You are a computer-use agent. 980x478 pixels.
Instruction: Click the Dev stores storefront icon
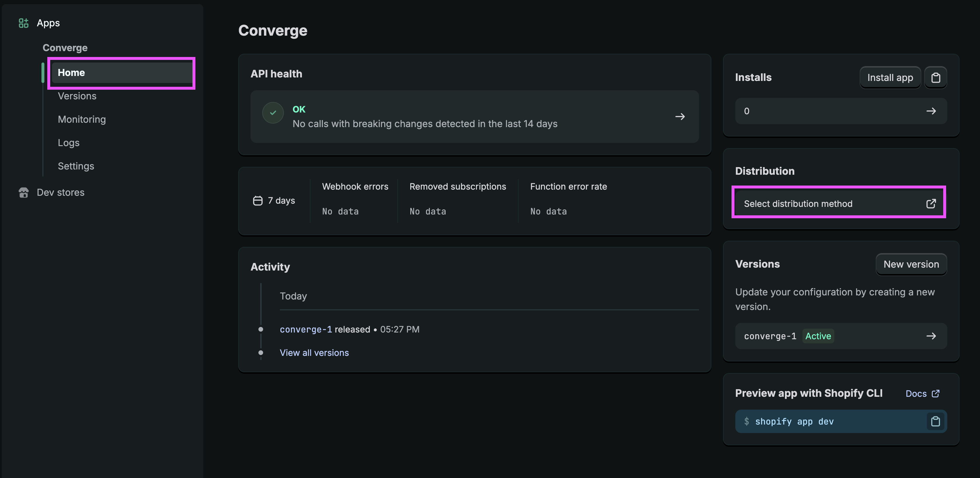pyautogui.click(x=24, y=193)
